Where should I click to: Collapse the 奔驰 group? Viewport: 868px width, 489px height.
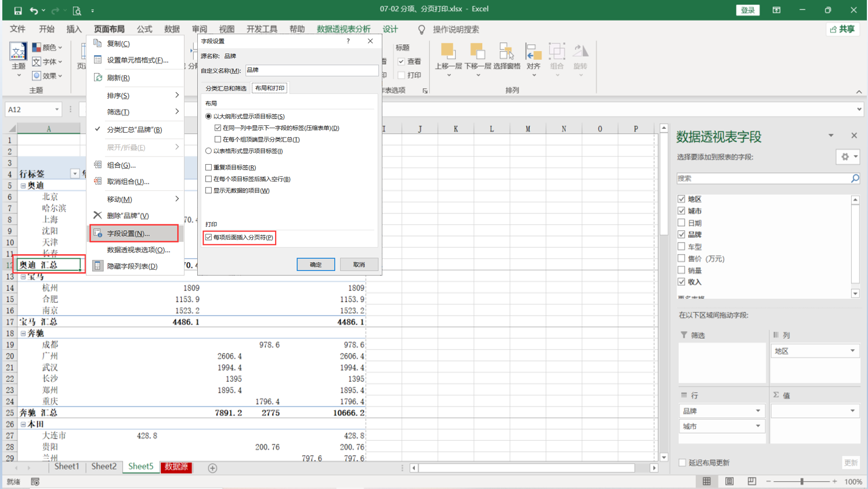click(x=23, y=334)
